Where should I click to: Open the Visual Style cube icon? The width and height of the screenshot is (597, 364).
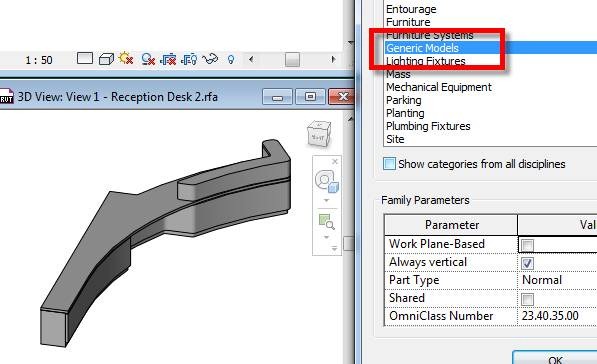pyautogui.click(x=106, y=59)
